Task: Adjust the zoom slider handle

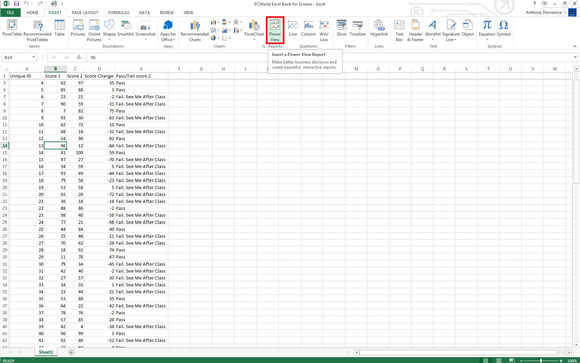Action: 541,360
